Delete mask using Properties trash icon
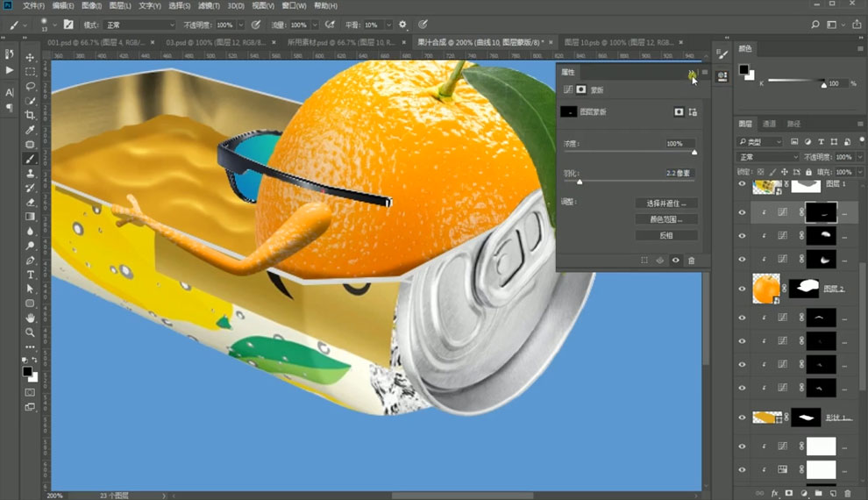Image resolution: width=868 pixels, height=500 pixels. [692, 261]
